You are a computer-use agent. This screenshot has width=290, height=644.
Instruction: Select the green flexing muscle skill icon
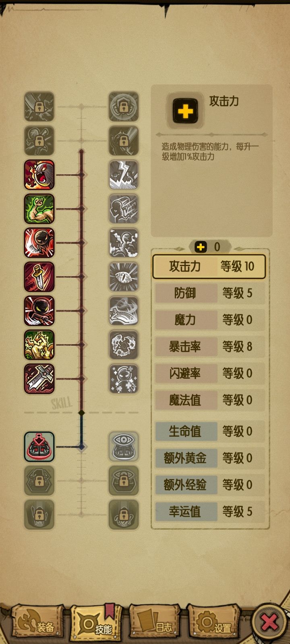tap(39, 208)
